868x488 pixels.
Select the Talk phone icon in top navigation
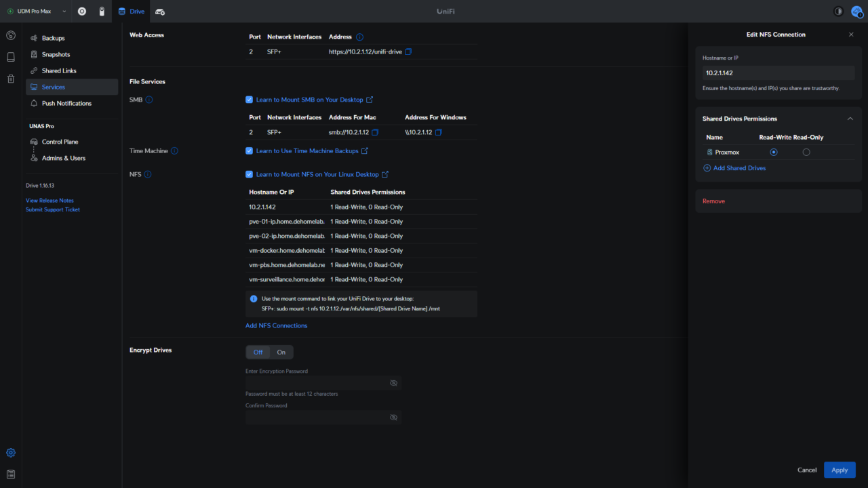point(101,11)
